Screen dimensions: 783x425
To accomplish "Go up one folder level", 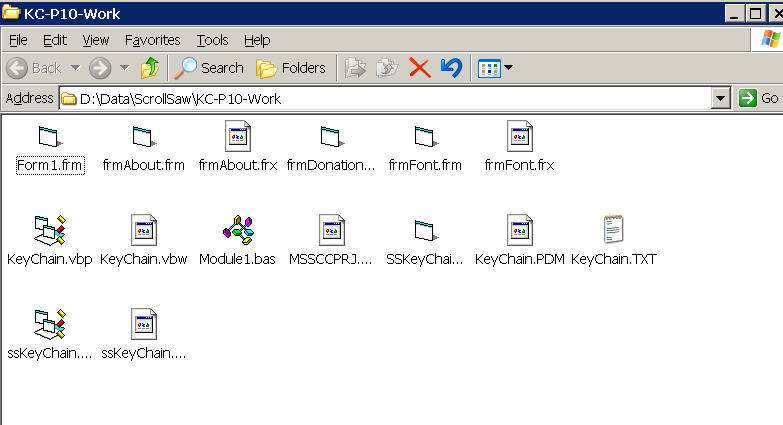I will coord(149,68).
